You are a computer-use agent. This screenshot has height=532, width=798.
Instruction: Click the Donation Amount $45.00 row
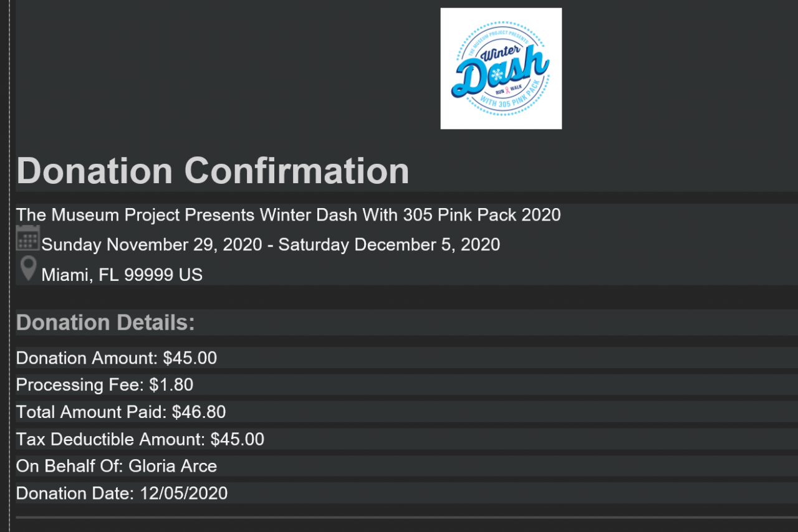[117, 358]
